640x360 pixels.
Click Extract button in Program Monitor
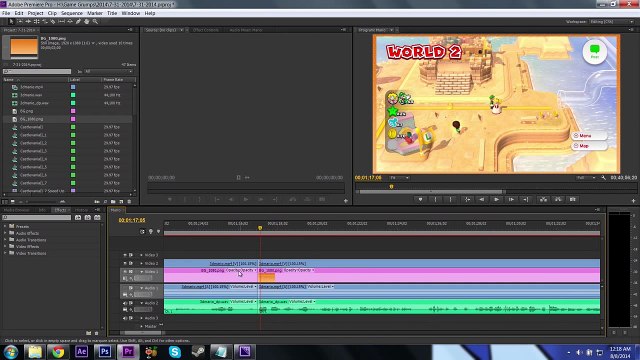558,199
